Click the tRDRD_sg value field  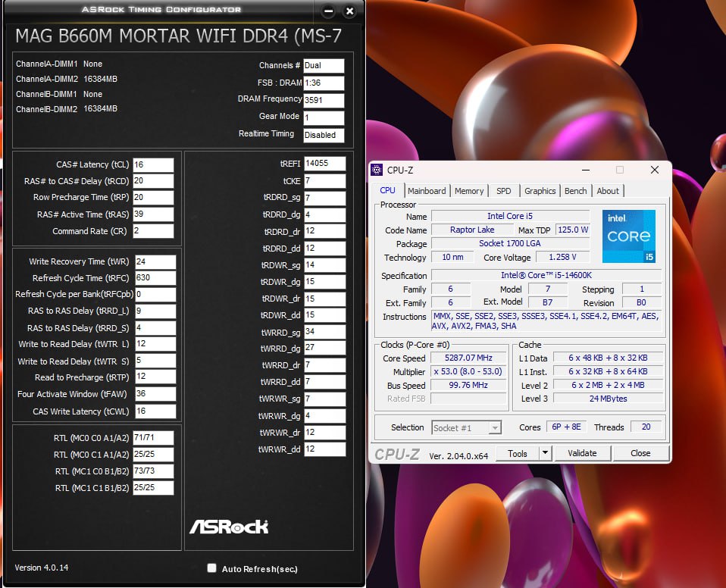(324, 199)
